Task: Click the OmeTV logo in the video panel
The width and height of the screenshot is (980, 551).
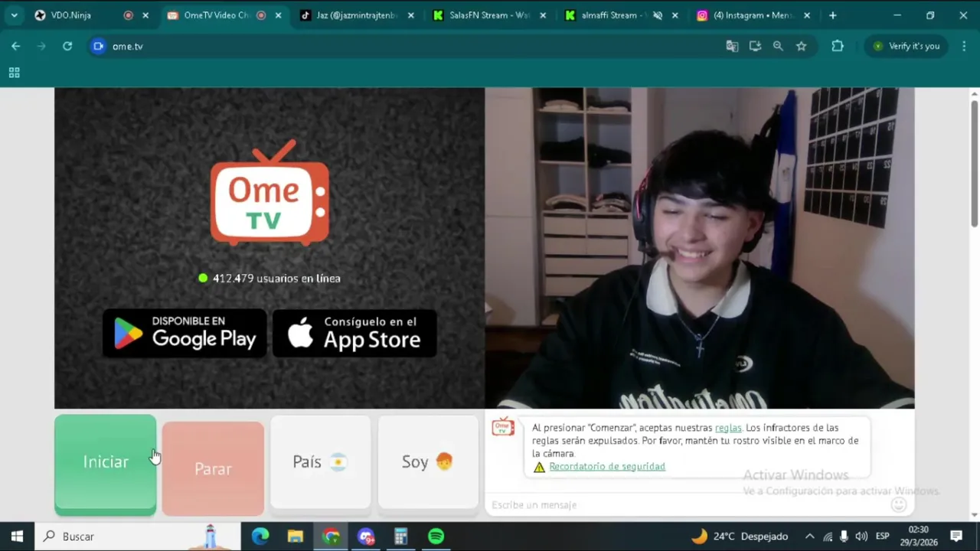Action: (269, 193)
